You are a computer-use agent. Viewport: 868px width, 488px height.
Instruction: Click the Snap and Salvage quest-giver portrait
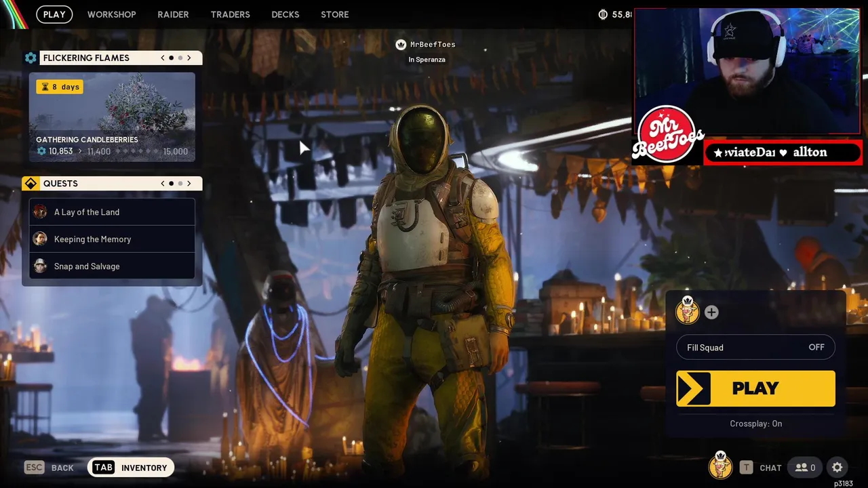pyautogui.click(x=40, y=266)
